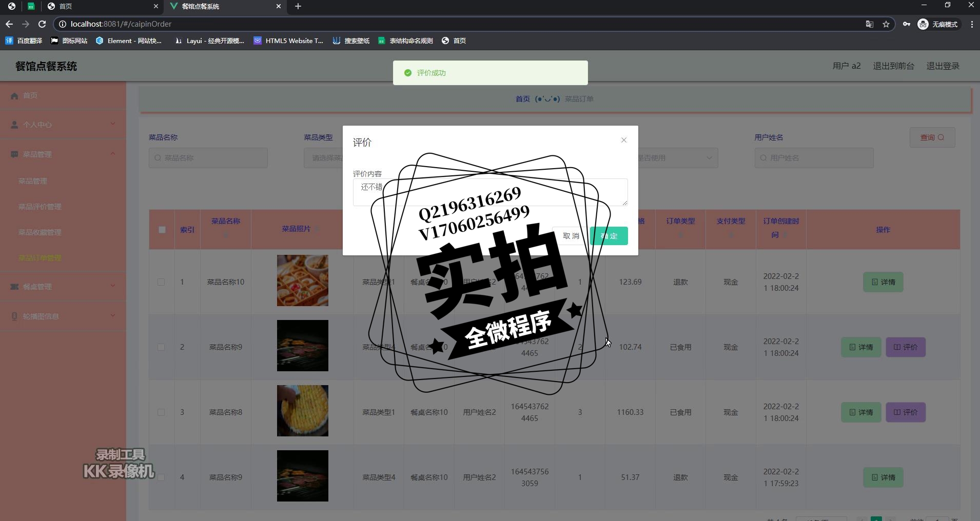This screenshot has height=521, width=980.
Task: Click 详情 for the 1160.33 order
Action: [860, 412]
